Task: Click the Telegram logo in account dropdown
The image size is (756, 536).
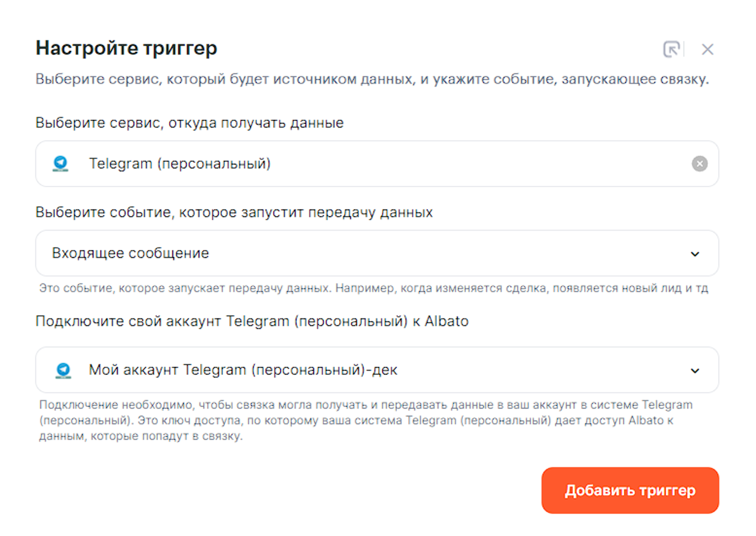Action: coord(63,370)
